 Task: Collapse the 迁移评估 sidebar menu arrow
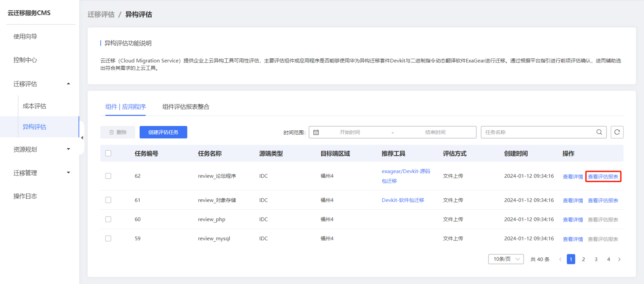click(68, 84)
